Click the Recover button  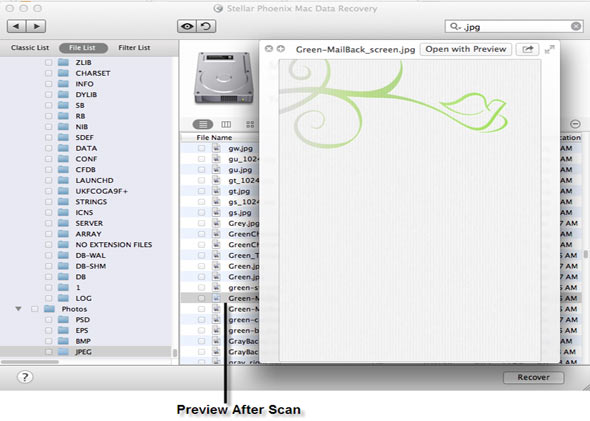534,377
